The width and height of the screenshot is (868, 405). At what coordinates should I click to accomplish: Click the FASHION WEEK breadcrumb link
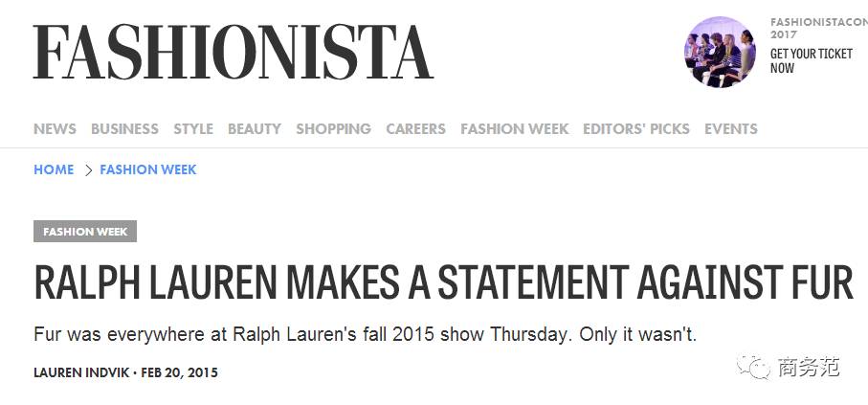click(148, 169)
